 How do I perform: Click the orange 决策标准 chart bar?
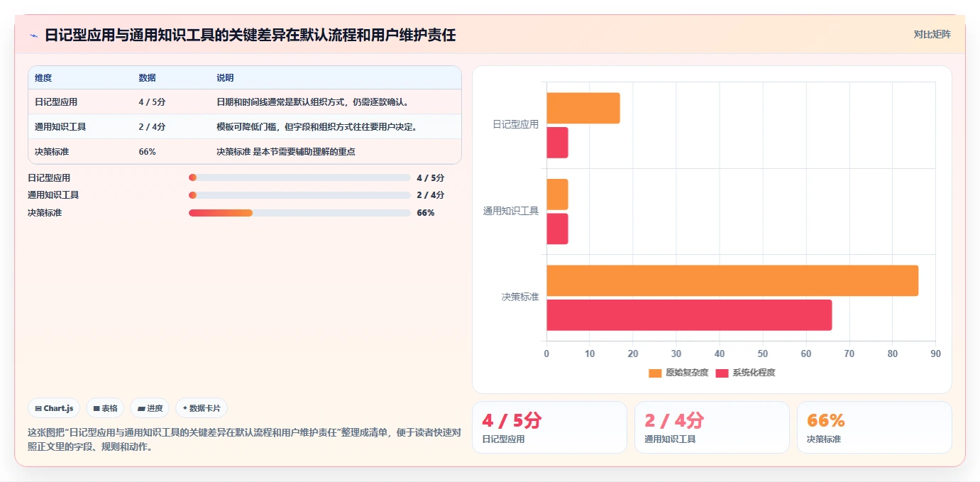point(732,280)
